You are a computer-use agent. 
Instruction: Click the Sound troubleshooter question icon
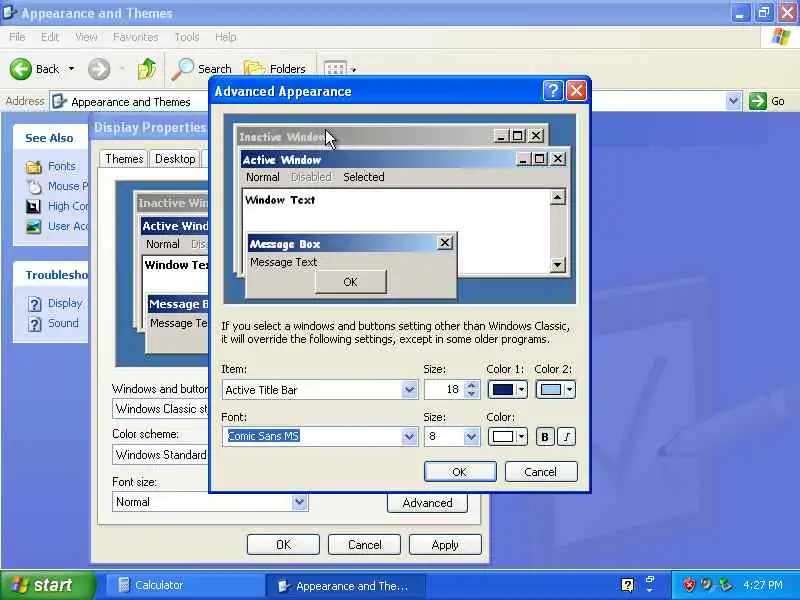click(34, 324)
